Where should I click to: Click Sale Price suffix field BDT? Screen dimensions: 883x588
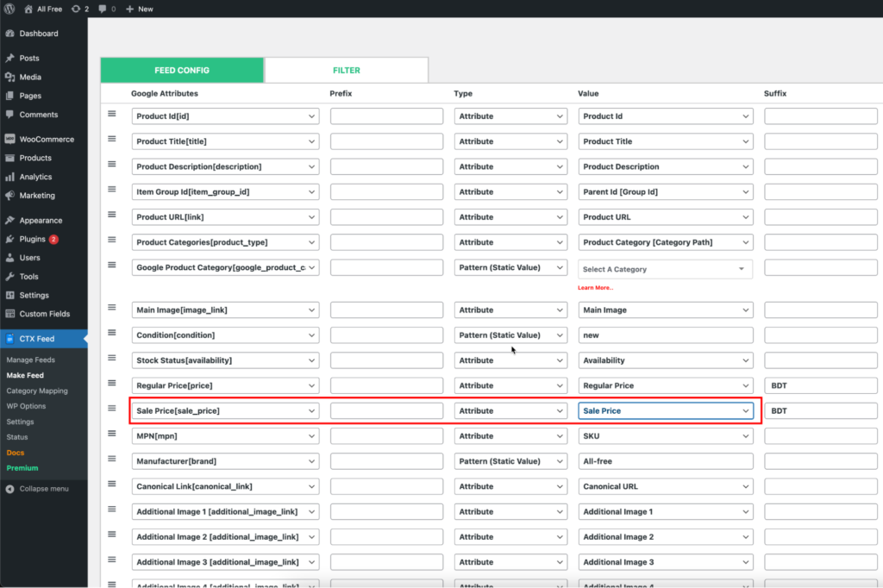click(821, 411)
